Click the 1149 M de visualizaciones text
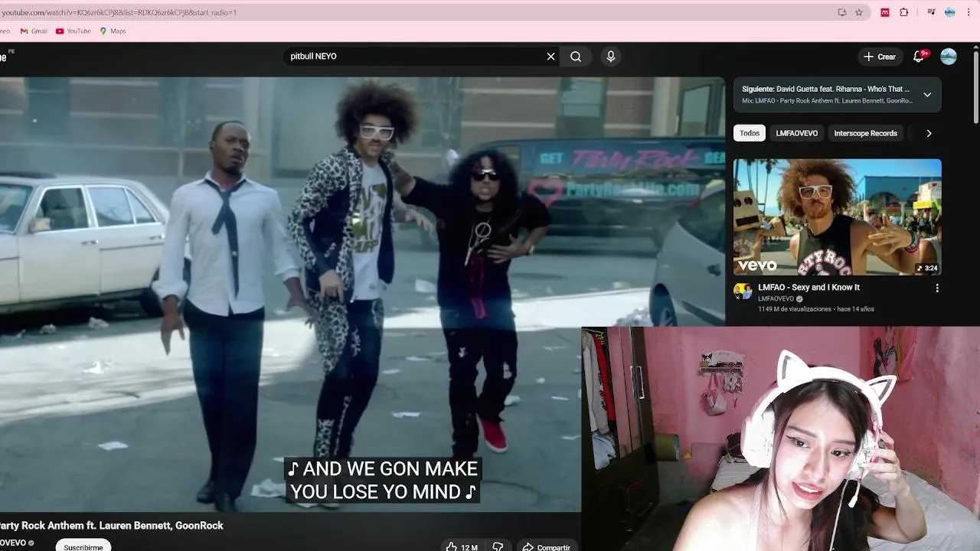This screenshot has width=980, height=551. (795, 309)
